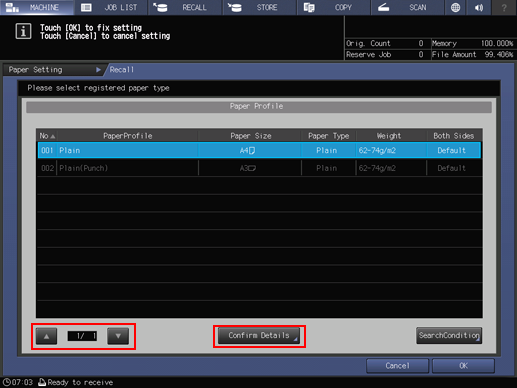Click the speaker volume icon

[479, 7]
